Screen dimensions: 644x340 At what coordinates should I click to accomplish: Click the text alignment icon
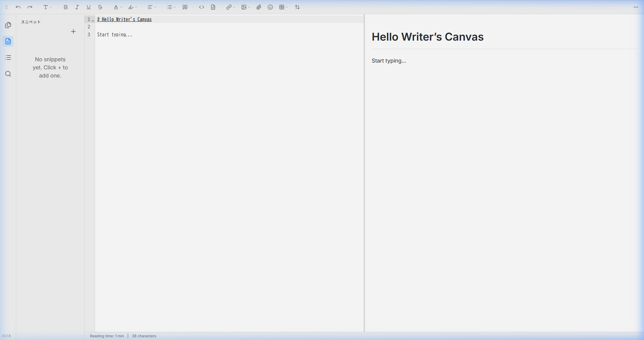(x=150, y=7)
